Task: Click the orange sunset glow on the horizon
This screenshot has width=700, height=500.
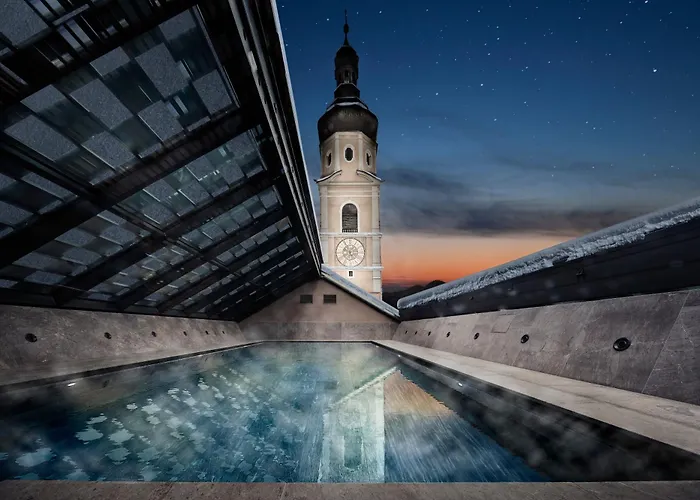Action: pyautogui.click(x=460, y=260)
